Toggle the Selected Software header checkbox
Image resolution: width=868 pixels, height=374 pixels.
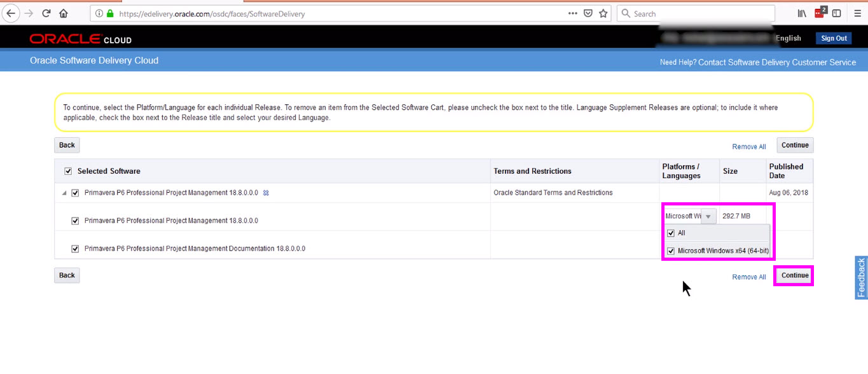(69, 171)
